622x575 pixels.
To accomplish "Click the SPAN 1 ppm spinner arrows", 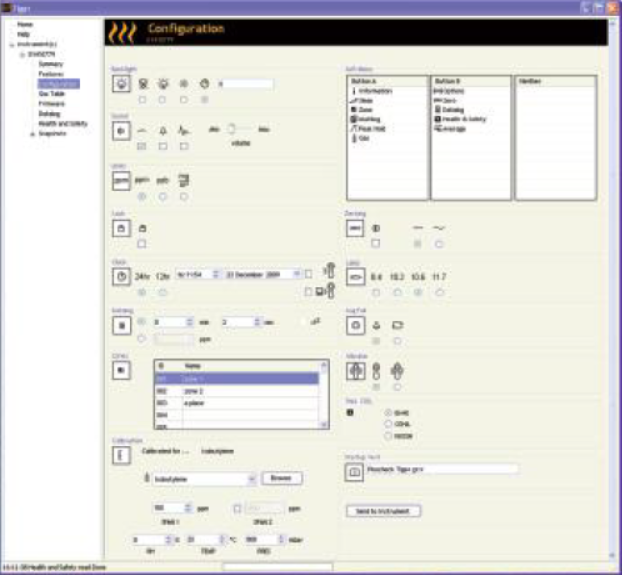I will [x=188, y=508].
